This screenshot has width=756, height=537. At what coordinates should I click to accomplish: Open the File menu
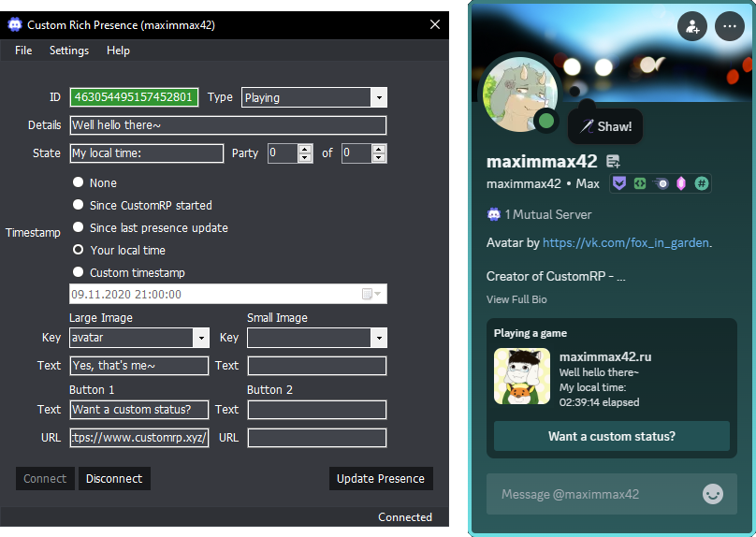(23, 51)
